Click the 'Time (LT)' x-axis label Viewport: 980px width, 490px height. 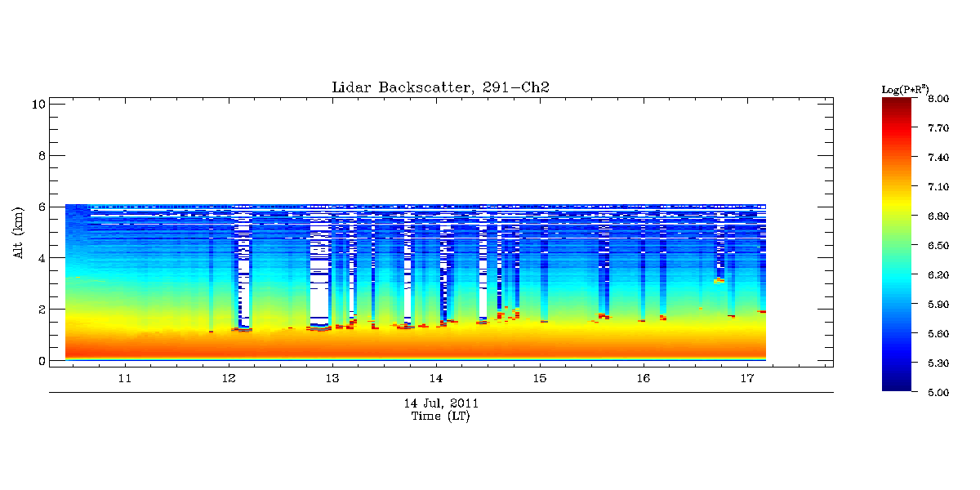point(441,416)
